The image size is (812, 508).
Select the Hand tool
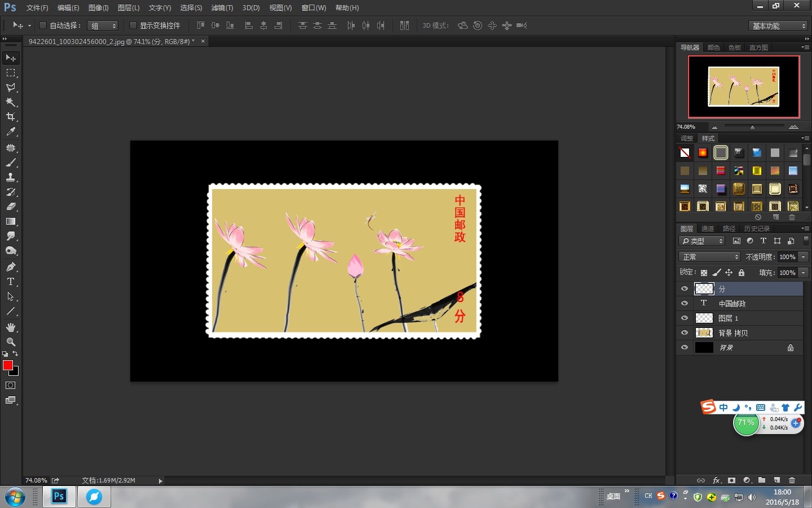click(11, 327)
